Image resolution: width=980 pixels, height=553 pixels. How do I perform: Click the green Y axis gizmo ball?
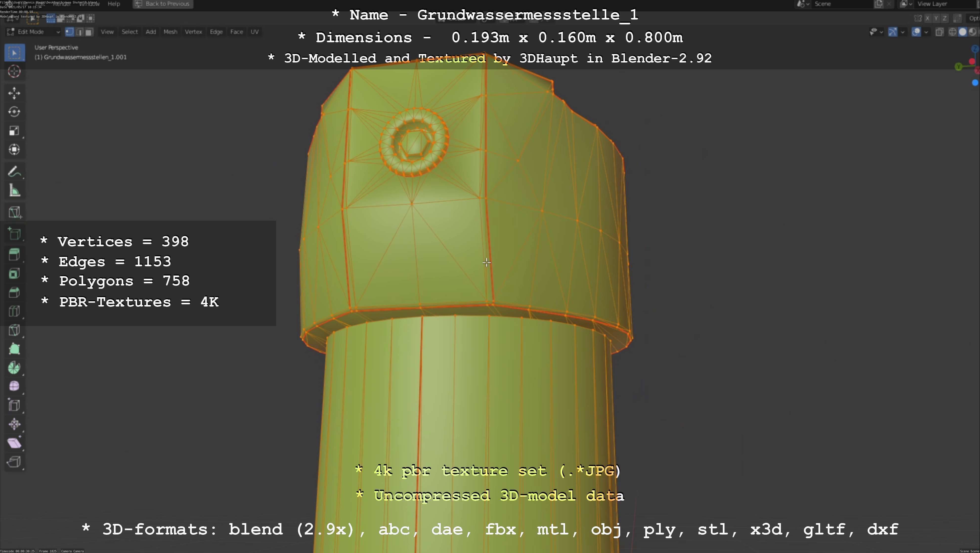pos(959,67)
